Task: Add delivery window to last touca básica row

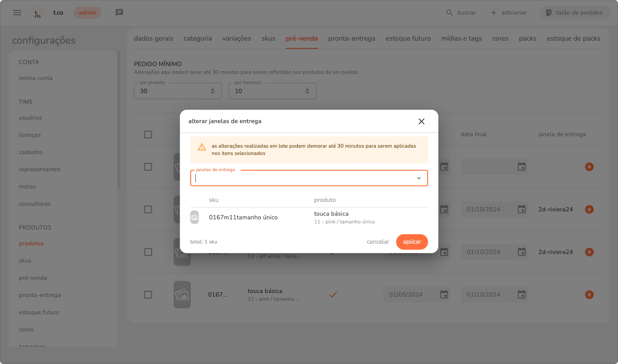Action: point(589,294)
